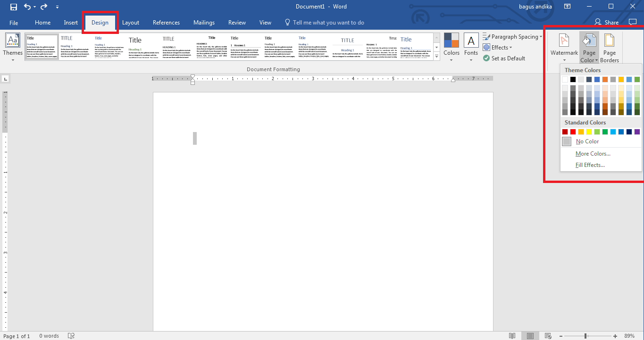Switch to Print Layout view in status bar
This screenshot has width=644, height=340.
click(x=530, y=336)
